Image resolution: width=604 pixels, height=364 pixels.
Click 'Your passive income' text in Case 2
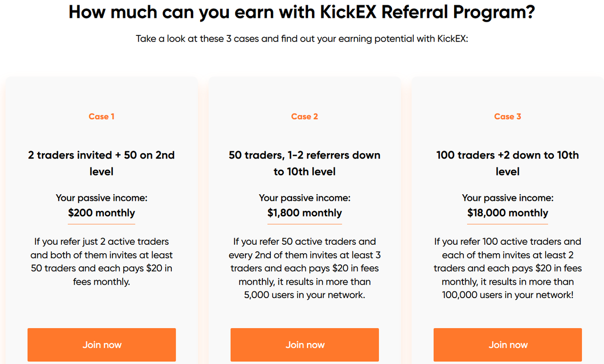[305, 198]
